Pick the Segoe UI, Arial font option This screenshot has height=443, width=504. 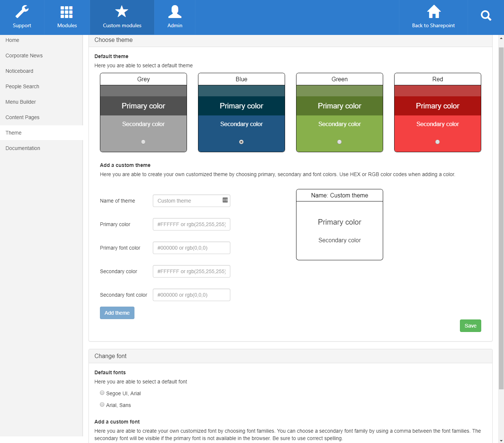click(x=102, y=393)
